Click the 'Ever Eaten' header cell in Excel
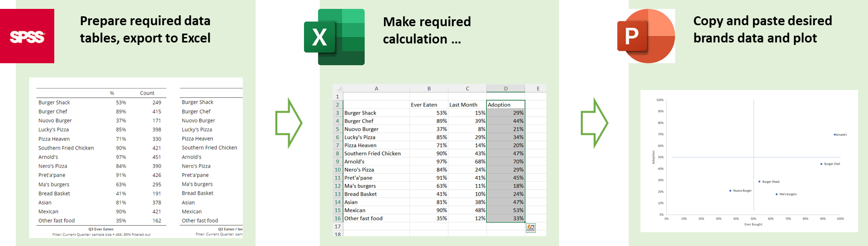 click(x=429, y=105)
